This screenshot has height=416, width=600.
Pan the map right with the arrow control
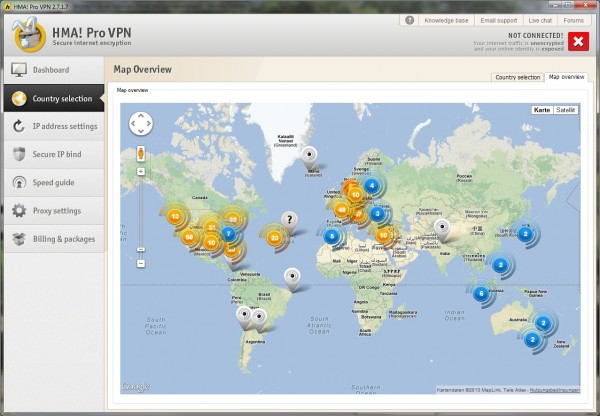tap(149, 123)
